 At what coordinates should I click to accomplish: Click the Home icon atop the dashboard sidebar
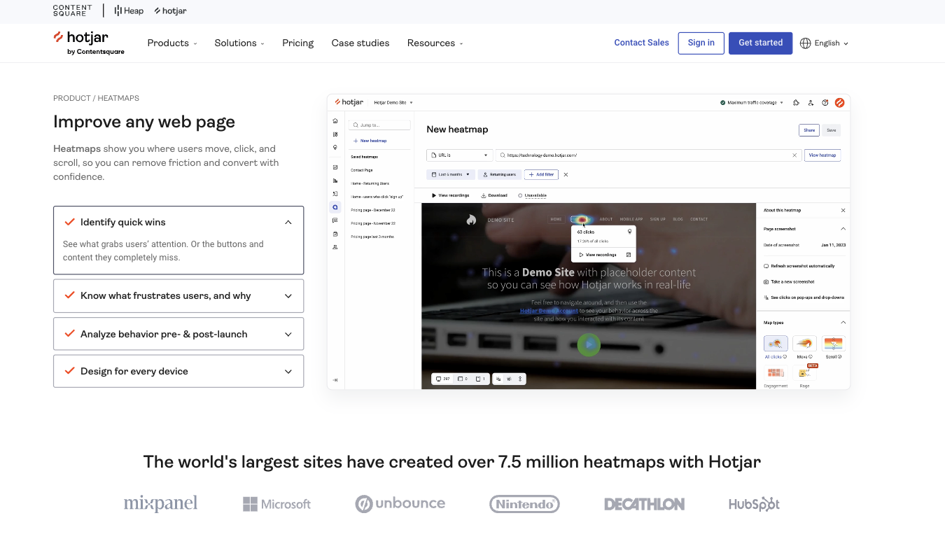pos(335,120)
